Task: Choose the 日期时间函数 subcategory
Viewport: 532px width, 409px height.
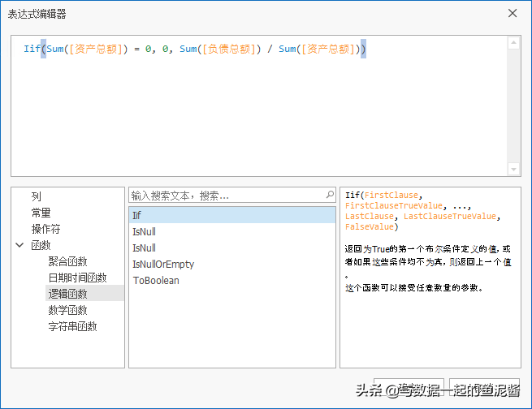Action: pos(77,278)
